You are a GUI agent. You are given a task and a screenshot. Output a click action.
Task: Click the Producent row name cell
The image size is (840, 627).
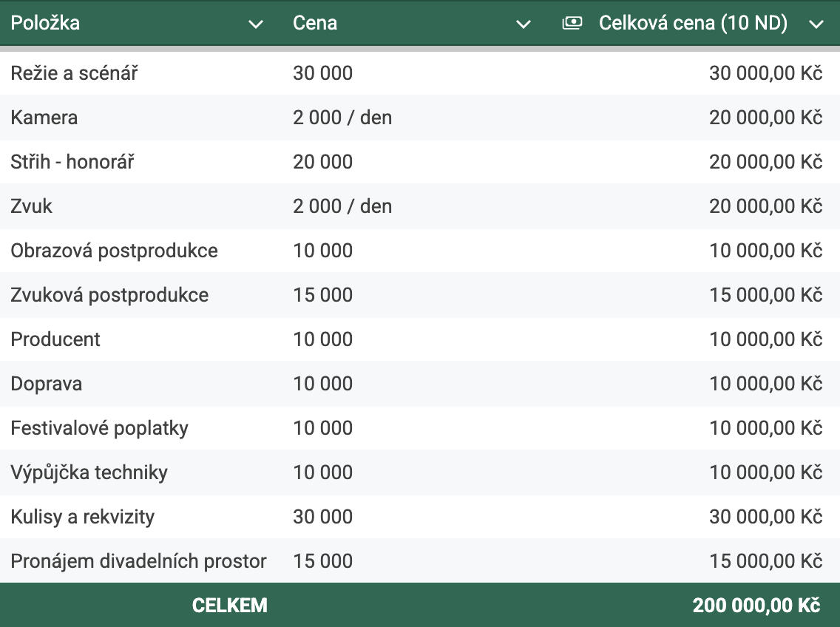point(55,339)
